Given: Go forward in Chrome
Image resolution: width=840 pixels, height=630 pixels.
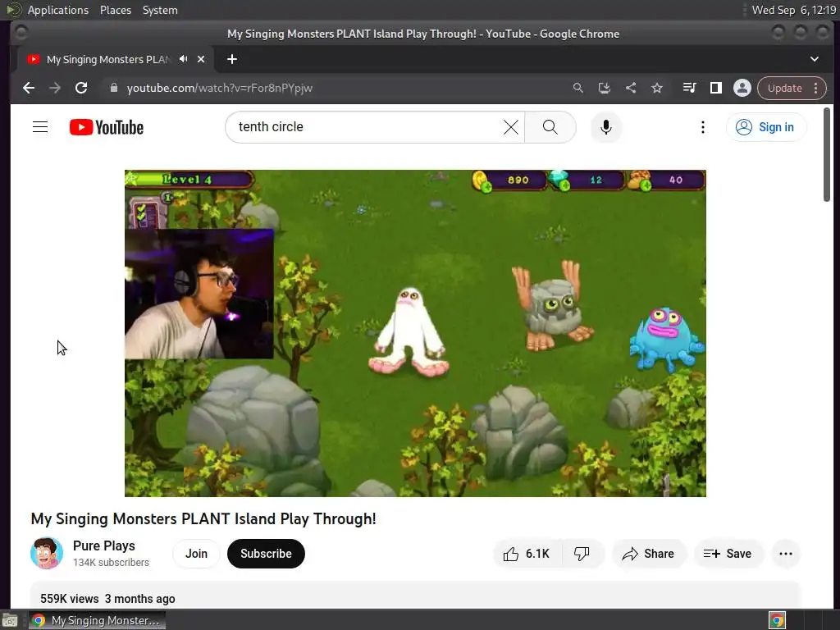Looking at the screenshot, I should [x=55, y=88].
